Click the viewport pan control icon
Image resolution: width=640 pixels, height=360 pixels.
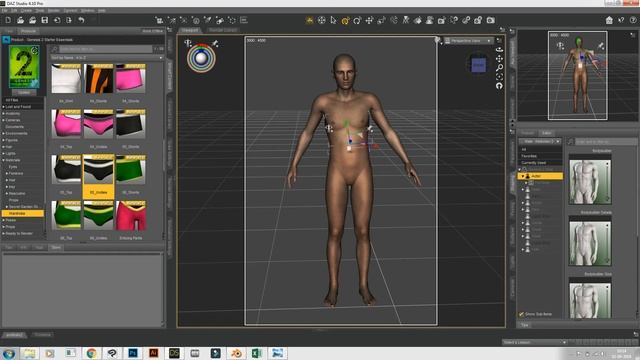pyautogui.click(x=499, y=58)
